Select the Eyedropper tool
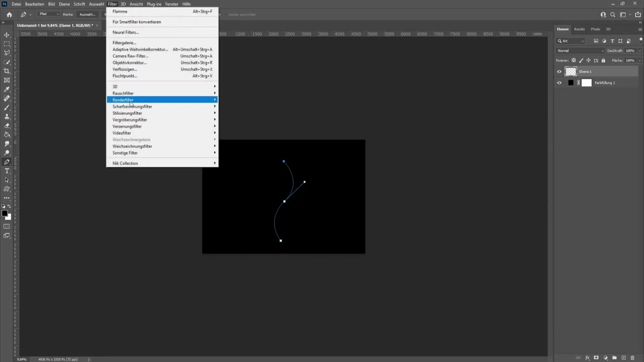This screenshot has width=644, height=362. click(7, 89)
